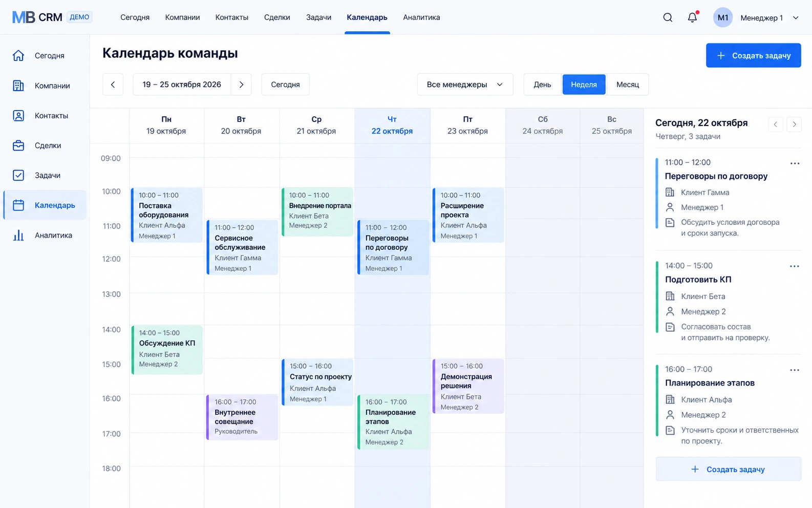
Task: Click the home icon in sidebar
Action: click(18, 55)
